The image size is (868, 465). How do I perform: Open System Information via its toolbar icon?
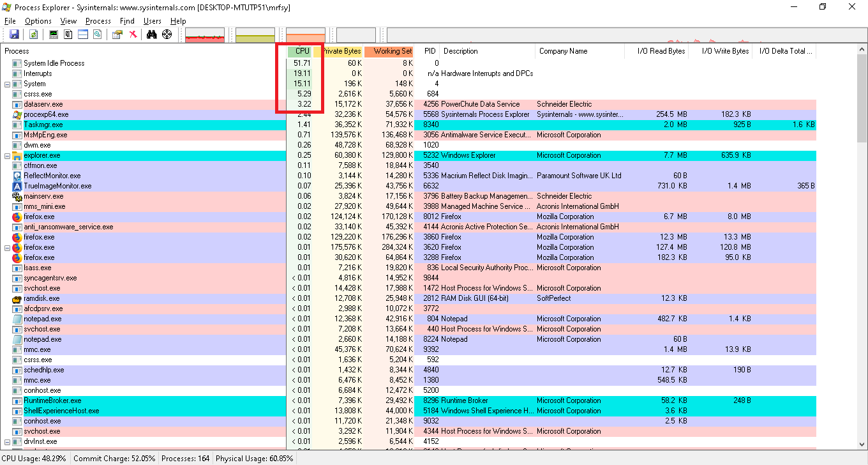[54, 34]
